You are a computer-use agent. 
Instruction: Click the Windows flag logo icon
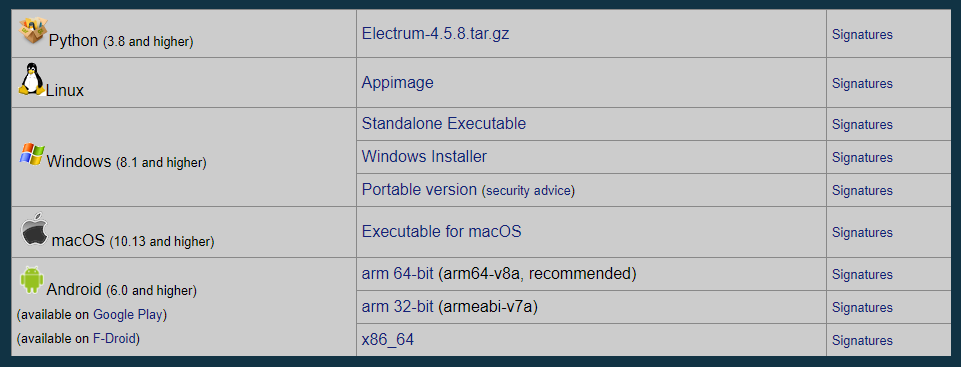[x=32, y=154]
